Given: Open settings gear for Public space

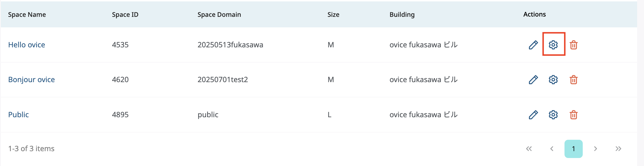Looking at the screenshot, I should click(x=553, y=115).
